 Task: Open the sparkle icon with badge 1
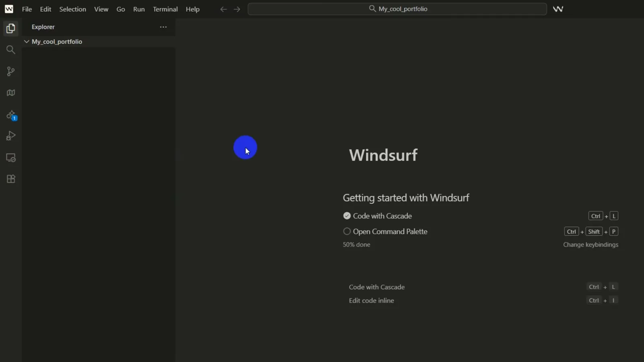(11, 115)
